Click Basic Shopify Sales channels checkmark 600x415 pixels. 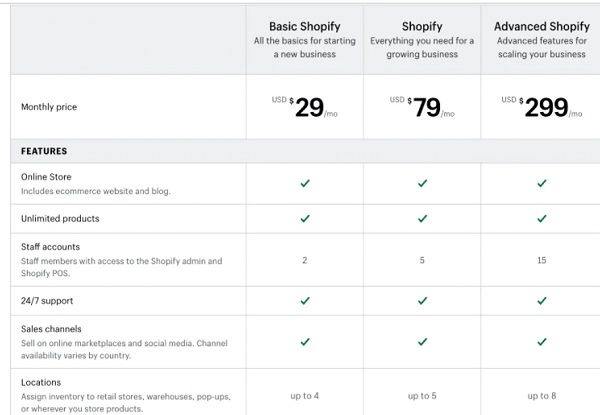[x=305, y=342]
